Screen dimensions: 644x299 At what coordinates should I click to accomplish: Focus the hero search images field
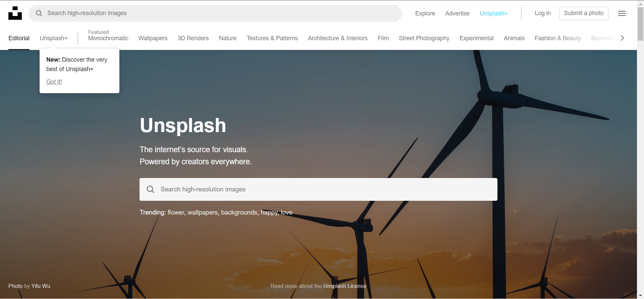point(318,189)
